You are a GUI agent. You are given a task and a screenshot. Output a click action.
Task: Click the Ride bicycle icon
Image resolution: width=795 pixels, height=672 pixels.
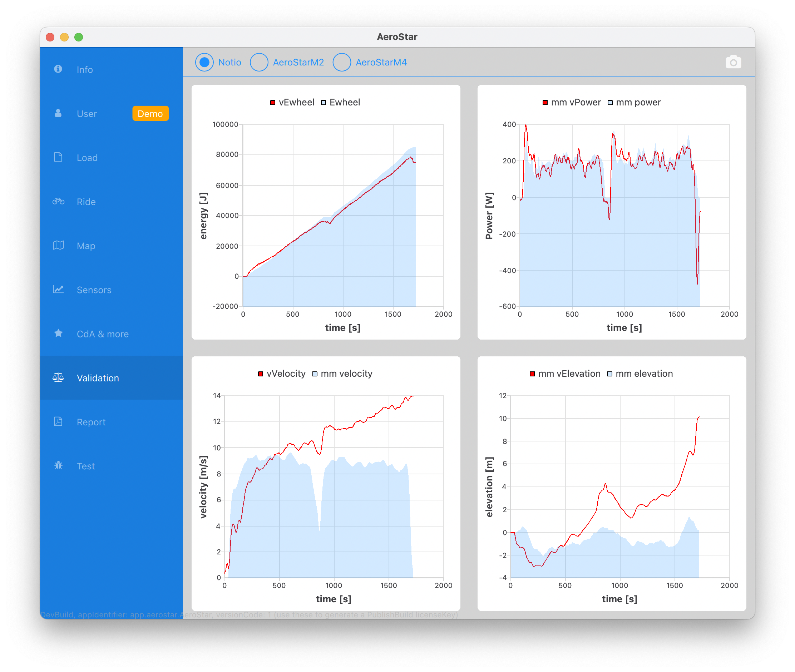click(x=58, y=201)
